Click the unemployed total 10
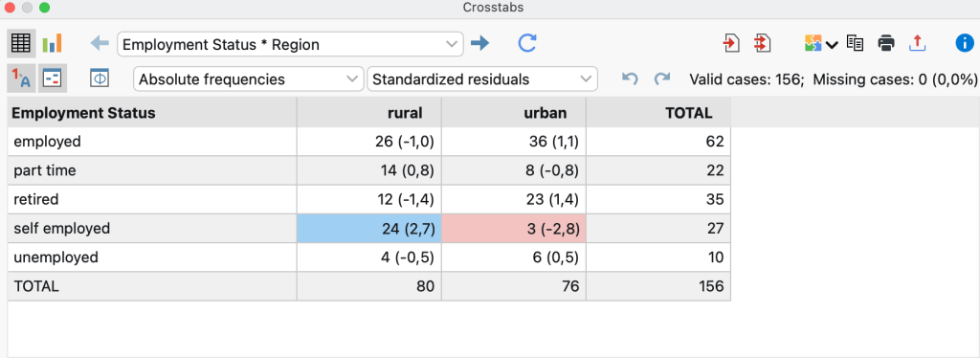The height and width of the screenshot is (358, 980). coord(658,257)
